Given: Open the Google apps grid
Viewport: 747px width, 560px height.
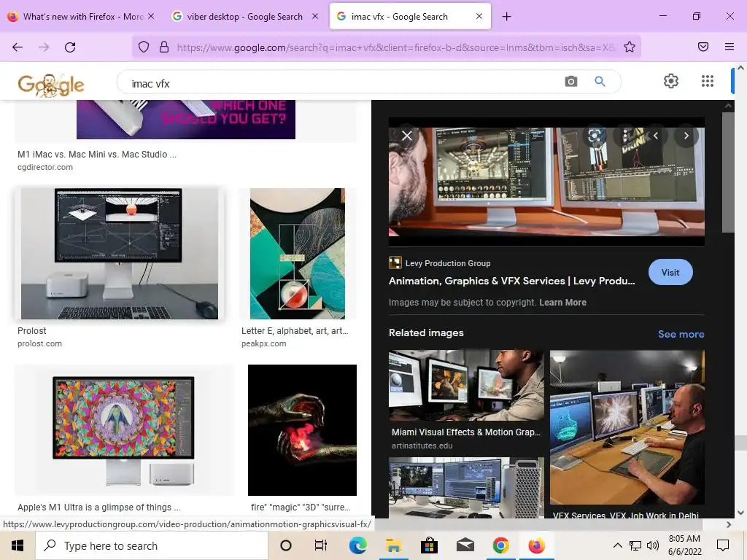Looking at the screenshot, I should click(x=708, y=82).
